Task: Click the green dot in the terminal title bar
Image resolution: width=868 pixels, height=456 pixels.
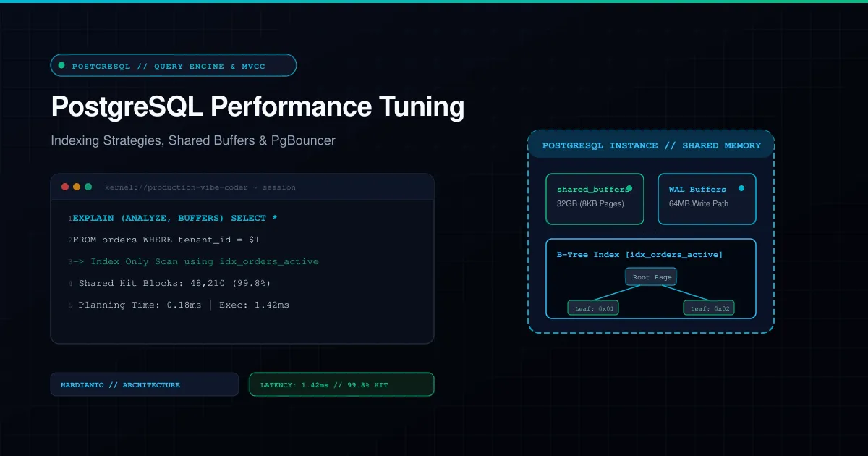Action: (x=88, y=187)
